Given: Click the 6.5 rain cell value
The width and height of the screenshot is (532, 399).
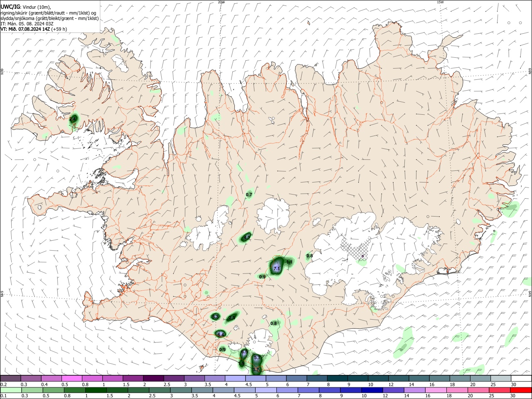Looking at the screenshot, I should point(244,352).
